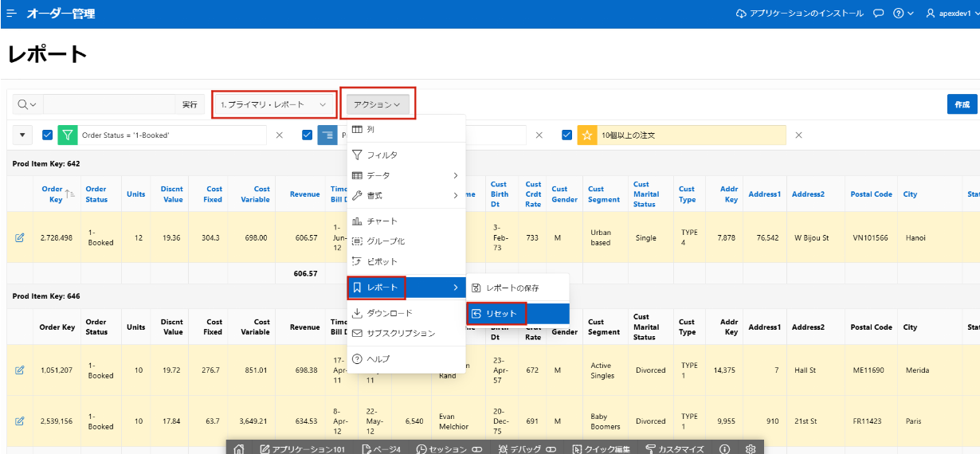Remove the Order Status filter
The height and width of the screenshot is (454, 980).
point(279,135)
